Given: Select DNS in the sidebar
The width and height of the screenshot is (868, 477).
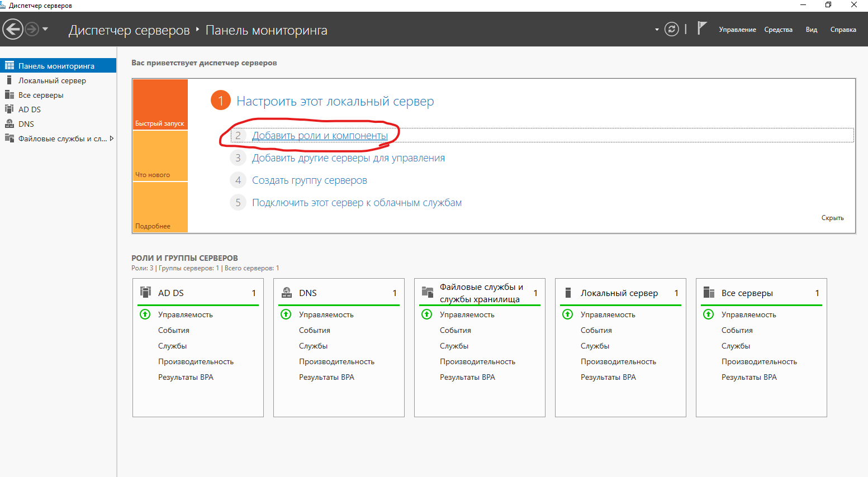Looking at the screenshot, I should [58, 124].
